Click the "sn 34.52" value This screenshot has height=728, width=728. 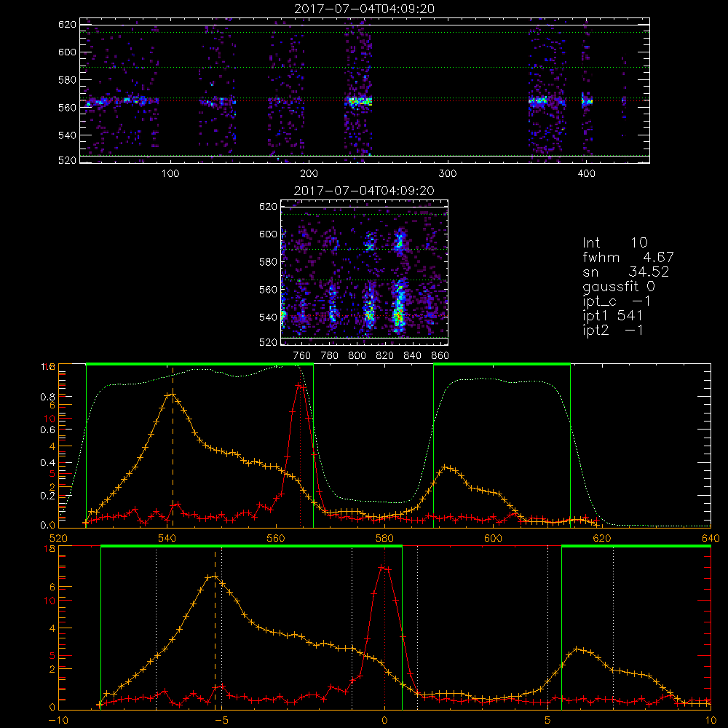[x=625, y=272]
